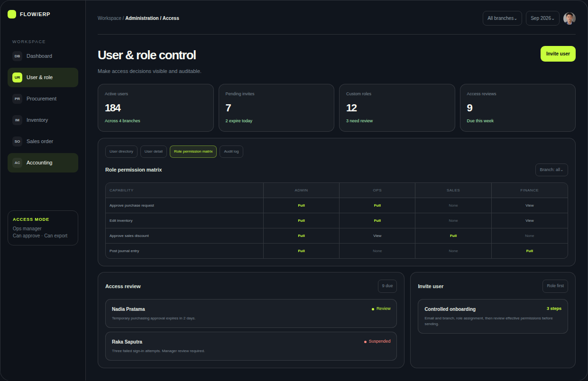
Task: Click Finance View for Edit inventory
Action: pyautogui.click(x=530, y=220)
